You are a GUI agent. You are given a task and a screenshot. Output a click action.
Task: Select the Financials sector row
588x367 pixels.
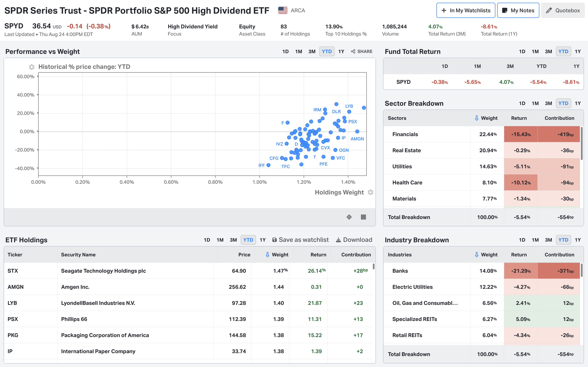click(482, 134)
